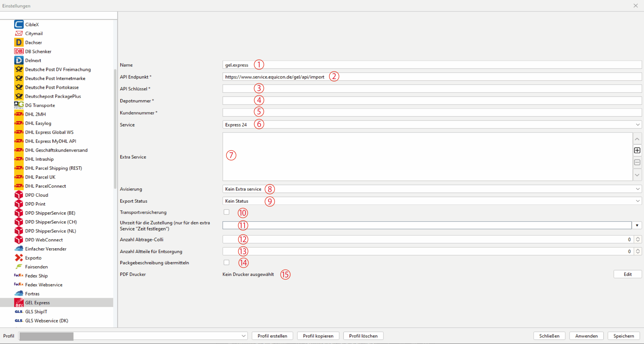Screen dimensions: 644x344
Task: Close the Einstellungen window
Action: [636, 6]
